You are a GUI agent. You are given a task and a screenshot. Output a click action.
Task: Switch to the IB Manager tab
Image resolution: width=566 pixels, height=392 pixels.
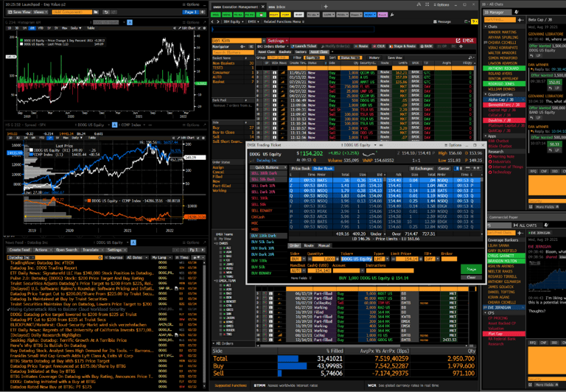498,13
